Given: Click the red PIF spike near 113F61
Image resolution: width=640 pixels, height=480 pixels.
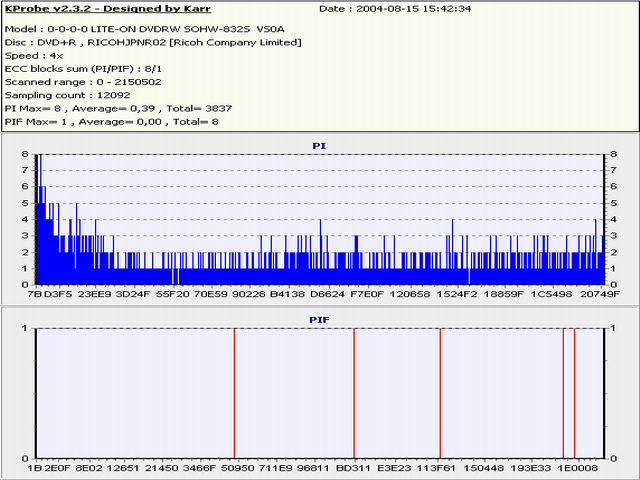Looking at the screenshot, I should tap(440, 393).
